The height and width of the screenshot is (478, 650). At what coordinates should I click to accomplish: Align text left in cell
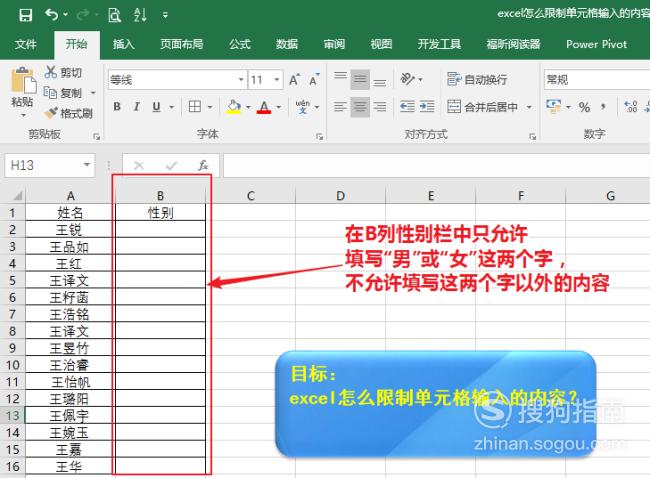pyautogui.click(x=340, y=107)
